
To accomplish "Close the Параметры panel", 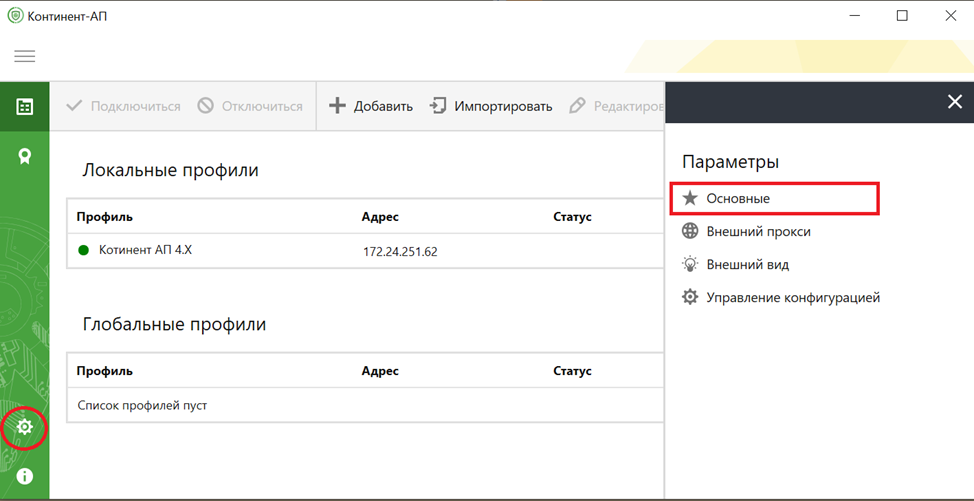I will point(954,102).
